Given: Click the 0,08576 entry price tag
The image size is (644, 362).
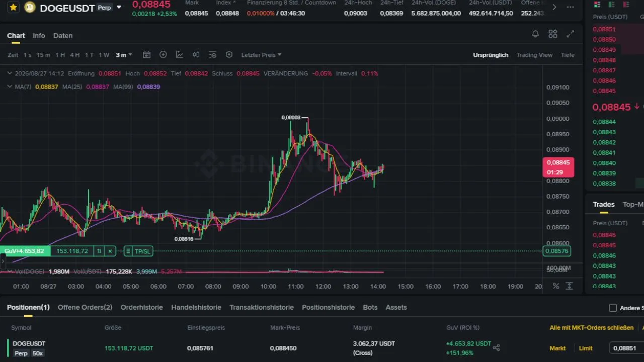Looking at the screenshot, I should tap(556, 251).
